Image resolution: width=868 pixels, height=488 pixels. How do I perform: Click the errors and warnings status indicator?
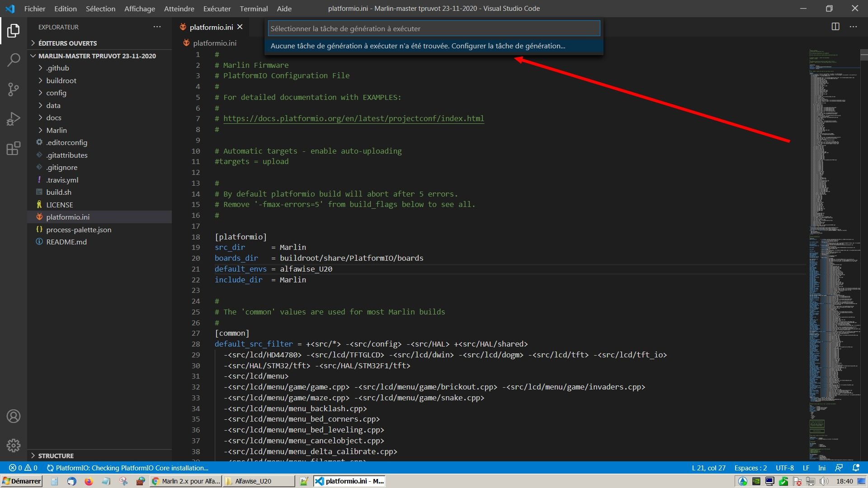click(x=24, y=468)
